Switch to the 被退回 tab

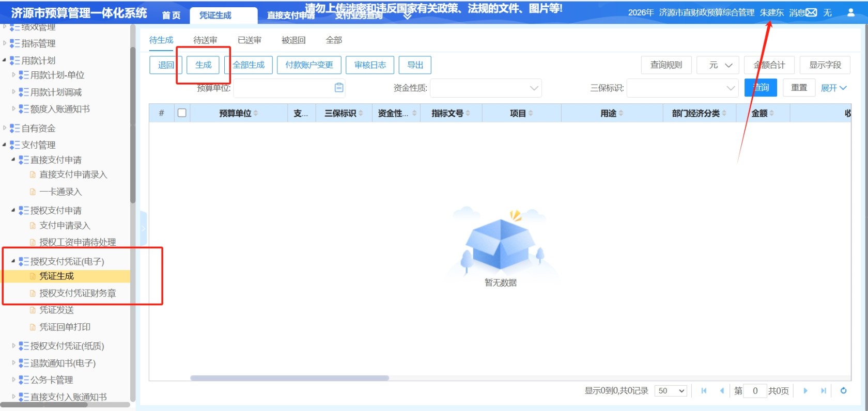tap(293, 40)
